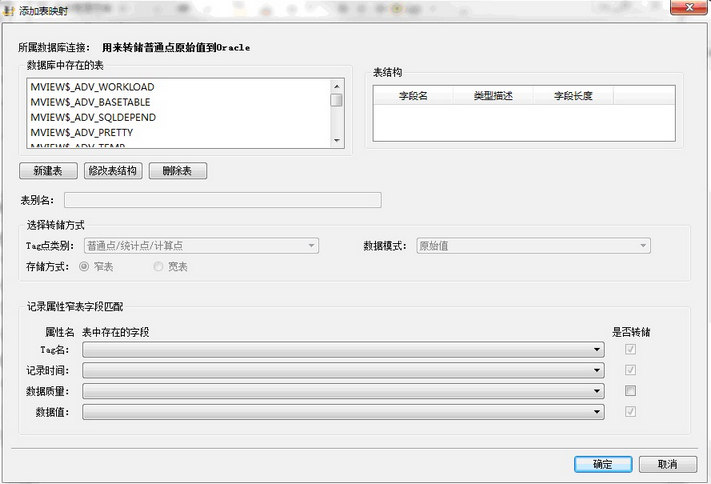
Task: Click the 新建表 button
Action: point(48,171)
